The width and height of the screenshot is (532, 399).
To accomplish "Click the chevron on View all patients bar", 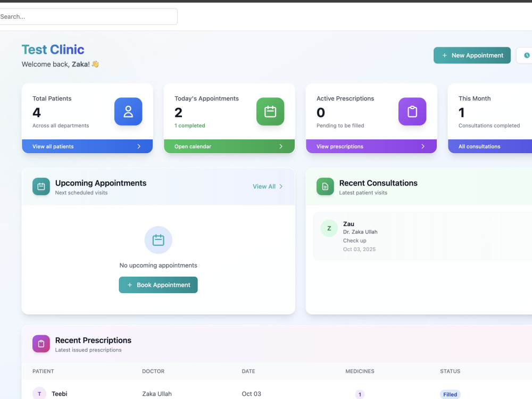I will (x=139, y=146).
